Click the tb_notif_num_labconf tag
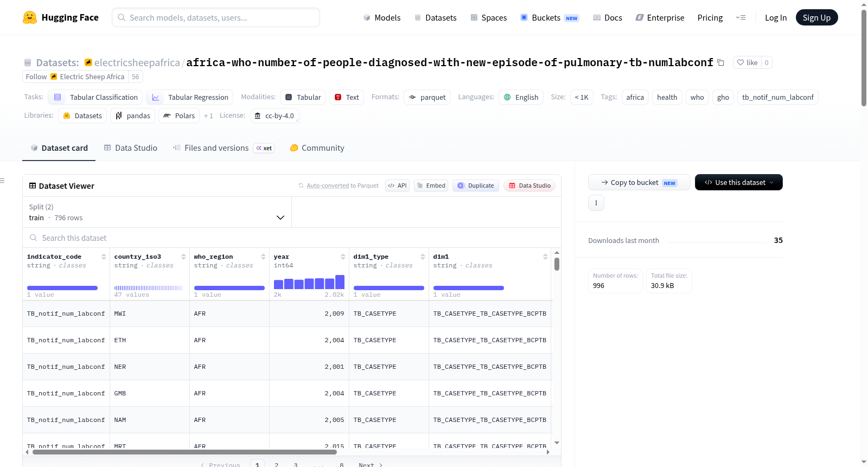 coord(778,97)
